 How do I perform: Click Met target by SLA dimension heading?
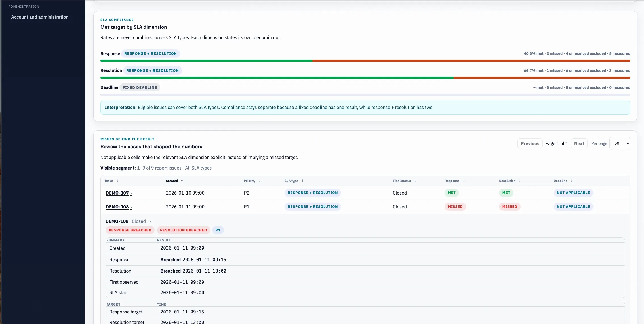134,27
